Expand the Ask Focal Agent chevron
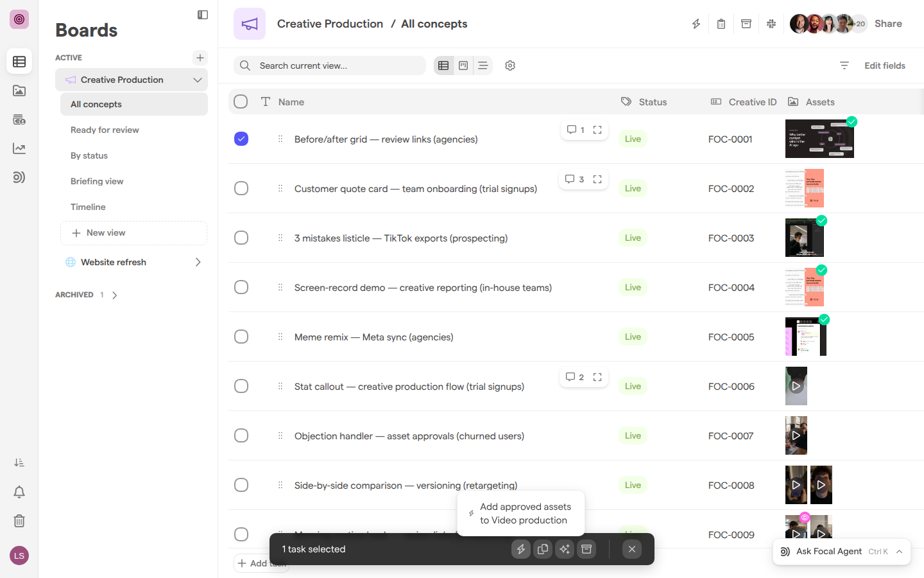 pos(900,552)
